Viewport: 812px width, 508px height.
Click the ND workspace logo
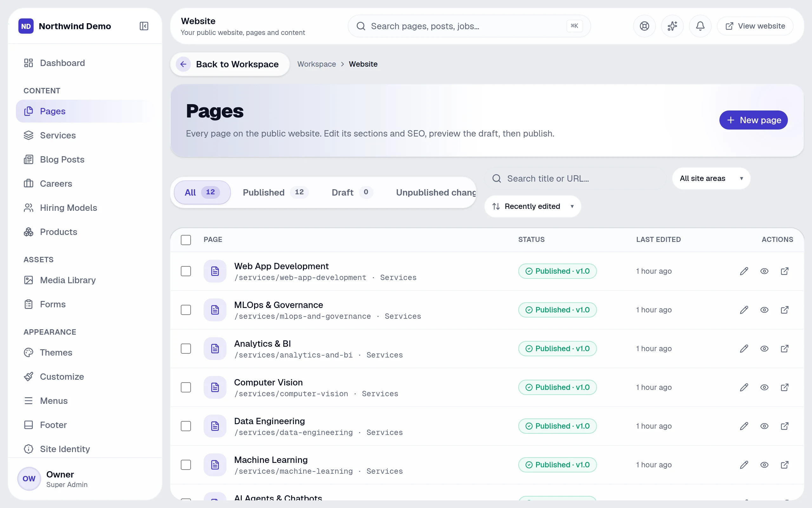(x=26, y=26)
